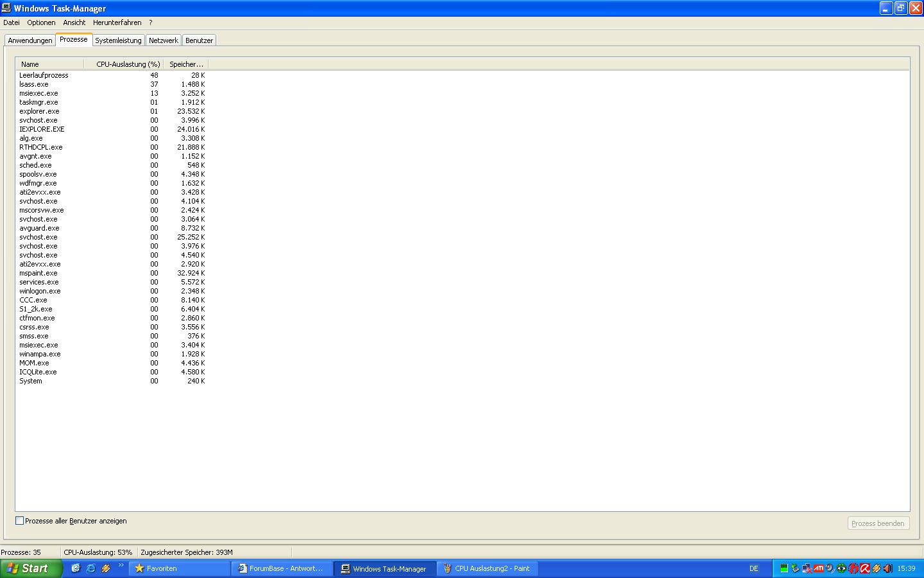Sort by the Name column header
Viewport: 924px width, 578px height.
[50, 64]
